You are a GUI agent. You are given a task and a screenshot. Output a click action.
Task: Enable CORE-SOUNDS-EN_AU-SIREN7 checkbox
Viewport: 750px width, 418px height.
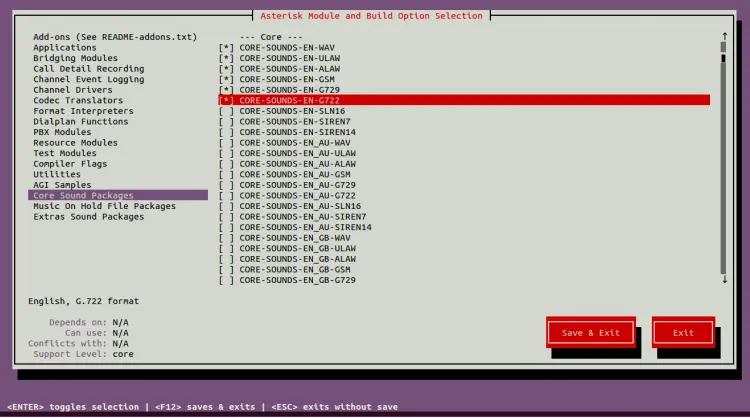pyautogui.click(x=226, y=217)
